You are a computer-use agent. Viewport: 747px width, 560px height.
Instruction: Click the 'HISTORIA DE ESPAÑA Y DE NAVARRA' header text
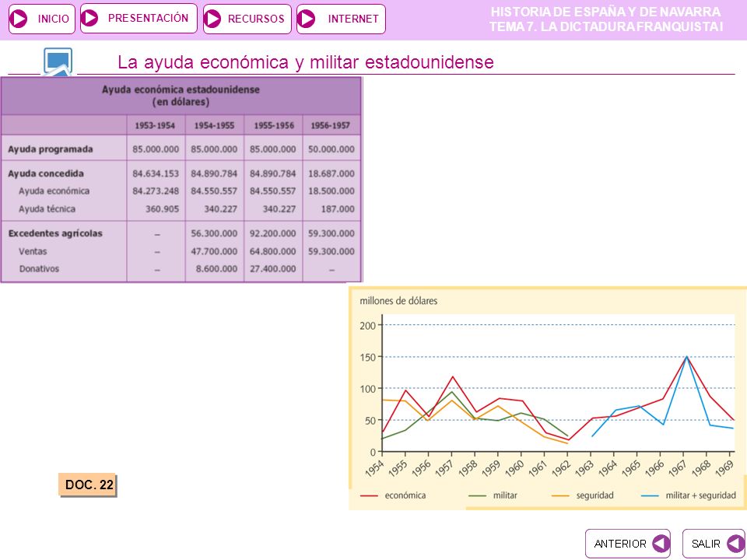pos(605,12)
